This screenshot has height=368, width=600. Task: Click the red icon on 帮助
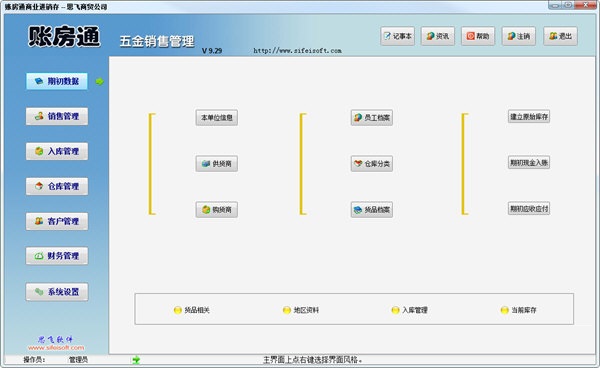click(x=470, y=36)
